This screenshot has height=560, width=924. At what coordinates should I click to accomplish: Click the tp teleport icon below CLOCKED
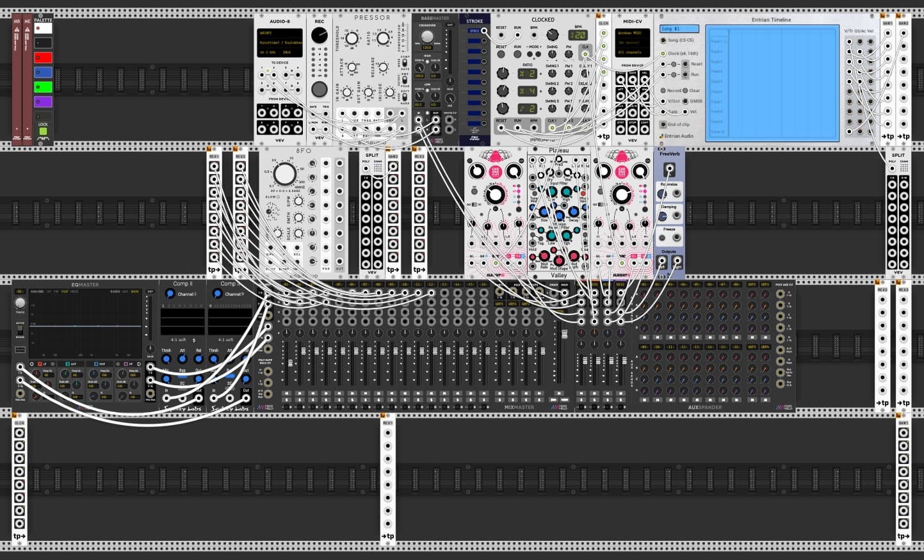[x=604, y=136]
